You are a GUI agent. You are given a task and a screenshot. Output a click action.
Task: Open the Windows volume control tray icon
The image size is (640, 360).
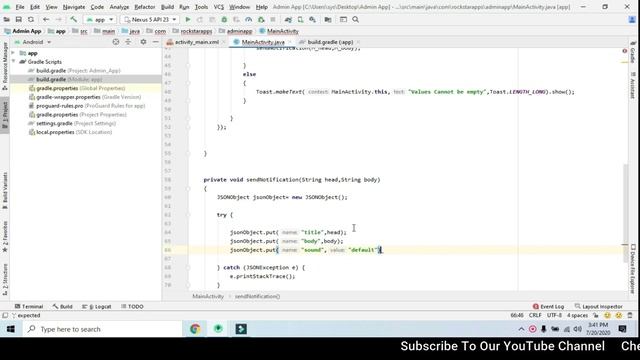point(577,329)
